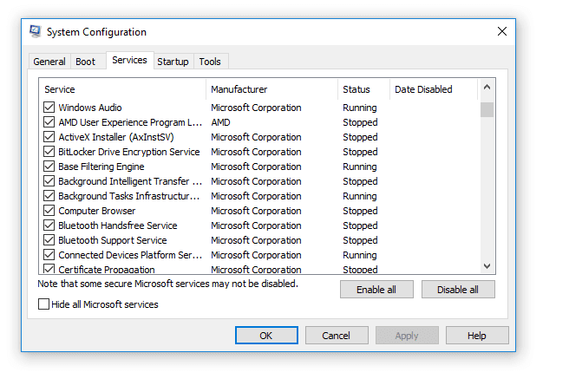Switch to the Startup tab
569x392 pixels.
pos(173,62)
